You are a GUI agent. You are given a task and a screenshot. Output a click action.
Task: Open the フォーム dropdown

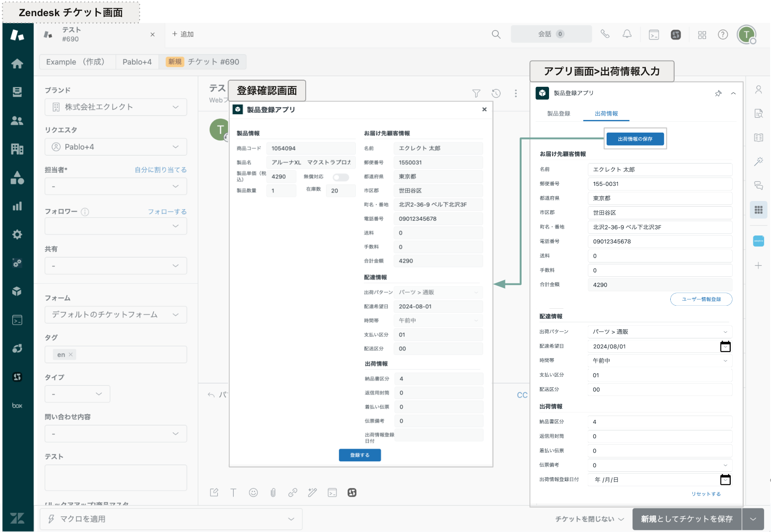coord(116,314)
